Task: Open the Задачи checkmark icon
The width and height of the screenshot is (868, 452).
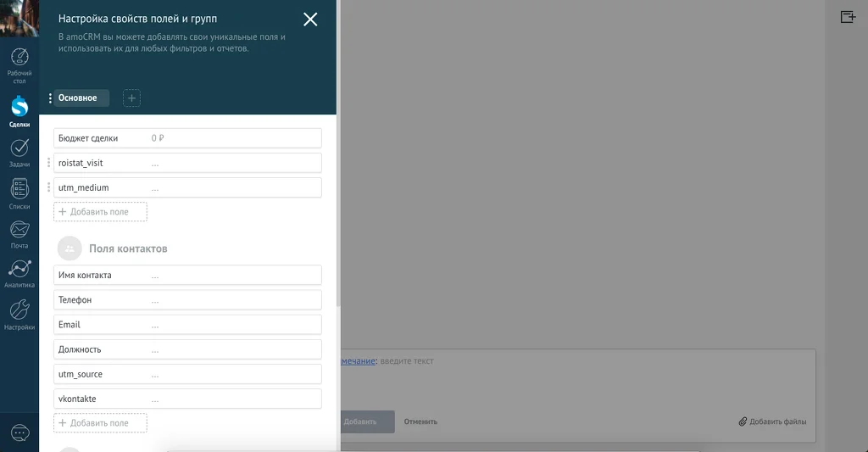Action: tap(19, 148)
